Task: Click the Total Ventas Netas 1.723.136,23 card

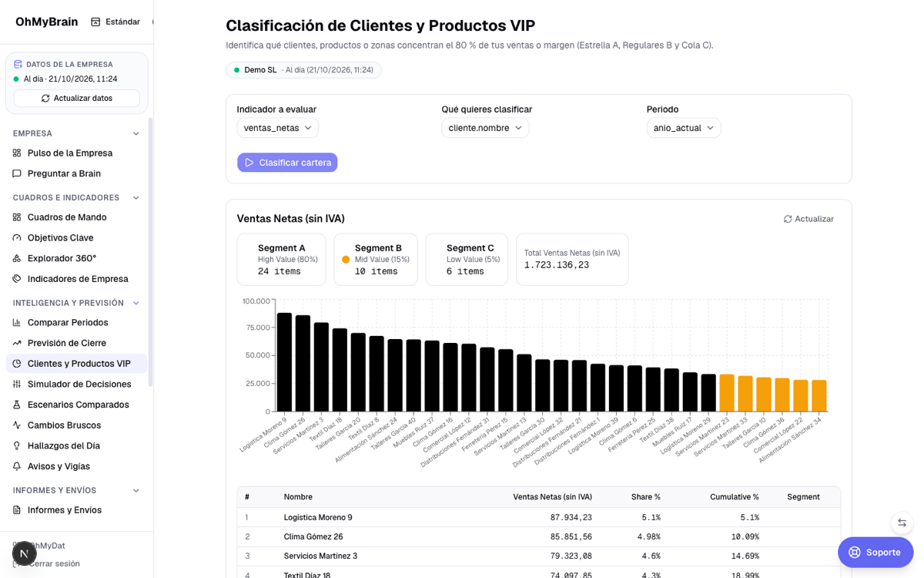Action: (572, 260)
